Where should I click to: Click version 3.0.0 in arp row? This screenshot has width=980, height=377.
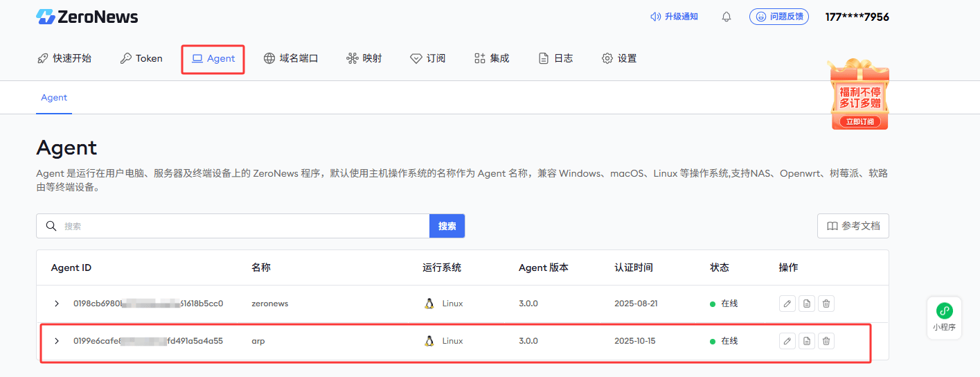[528, 341]
